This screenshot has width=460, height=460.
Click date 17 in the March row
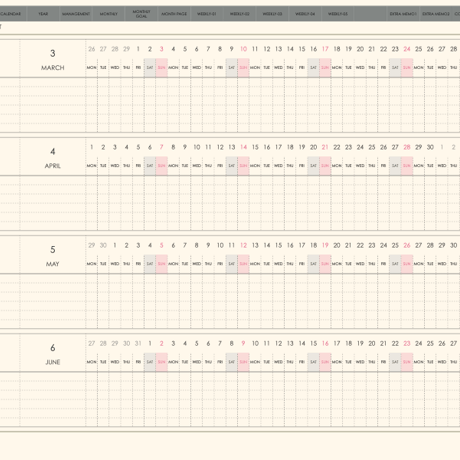(325, 49)
